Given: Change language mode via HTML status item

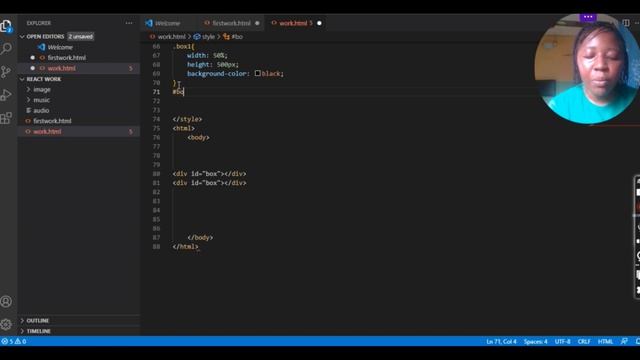Looking at the screenshot, I should (605, 341).
